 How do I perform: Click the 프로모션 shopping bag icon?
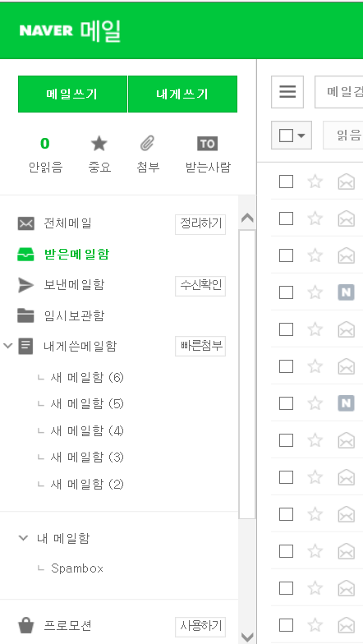pos(26,626)
